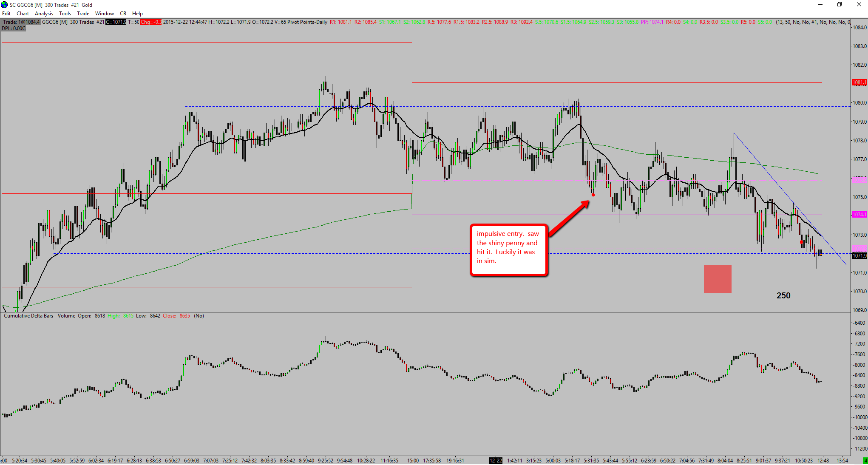Image resolution: width=868 pixels, height=465 pixels.
Task: Click the red 'Close: -8635' delta value
Action: pos(176,316)
